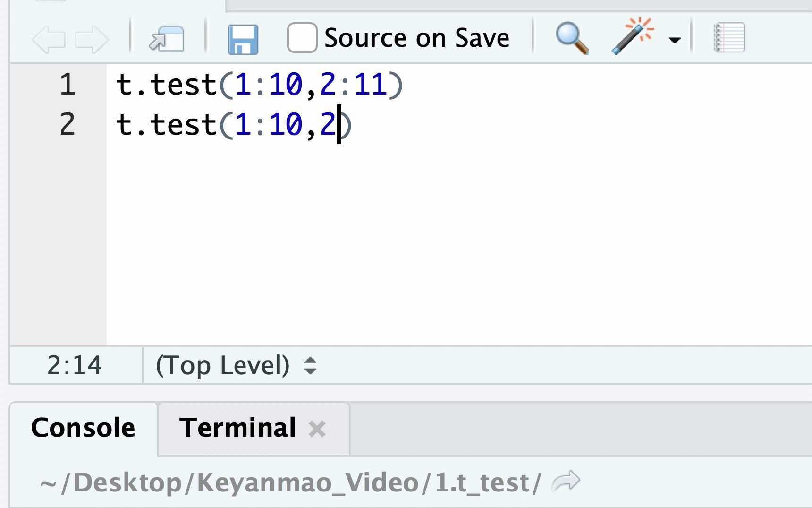Click the forward navigation arrow
Image resolution: width=812 pixels, height=508 pixels.
(92, 39)
